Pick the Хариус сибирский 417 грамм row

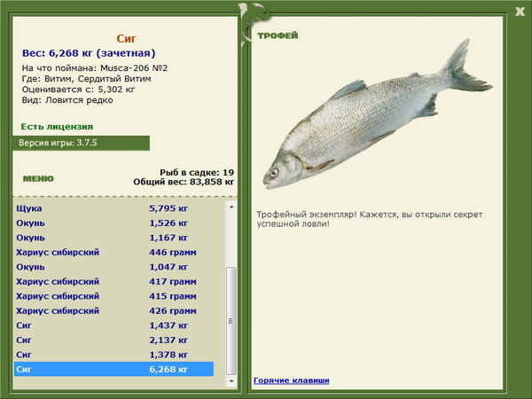(114, 282)
